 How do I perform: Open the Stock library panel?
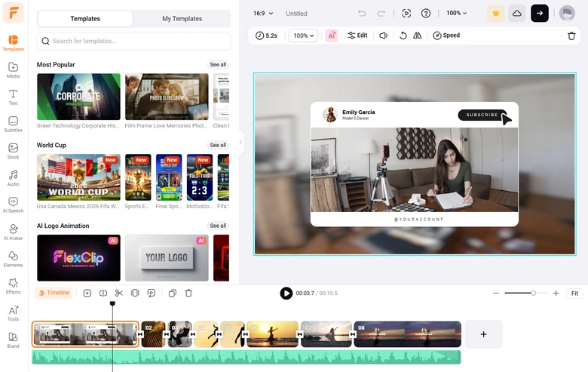[13, 151]
